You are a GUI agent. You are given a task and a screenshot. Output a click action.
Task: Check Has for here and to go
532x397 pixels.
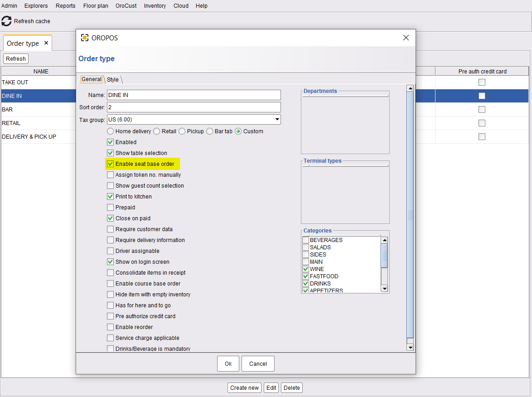coord(110,305)
